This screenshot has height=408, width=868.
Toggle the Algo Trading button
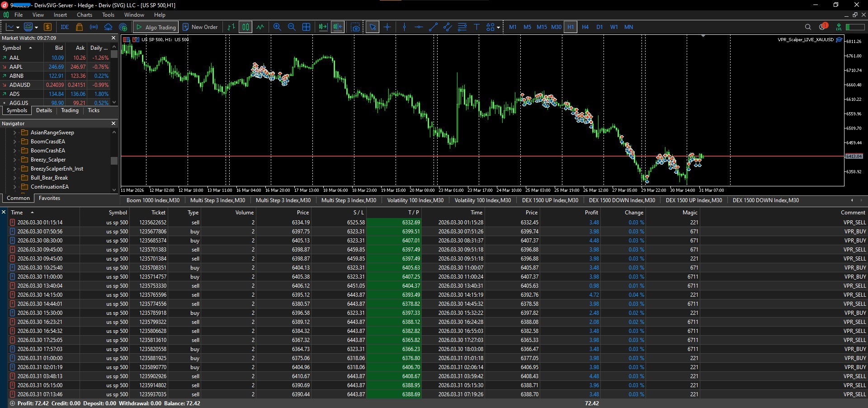pos(156,27)
